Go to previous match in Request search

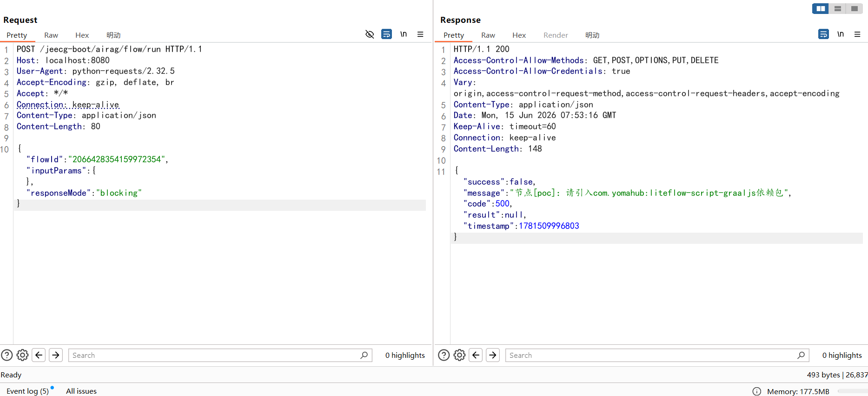coord(39,355)
